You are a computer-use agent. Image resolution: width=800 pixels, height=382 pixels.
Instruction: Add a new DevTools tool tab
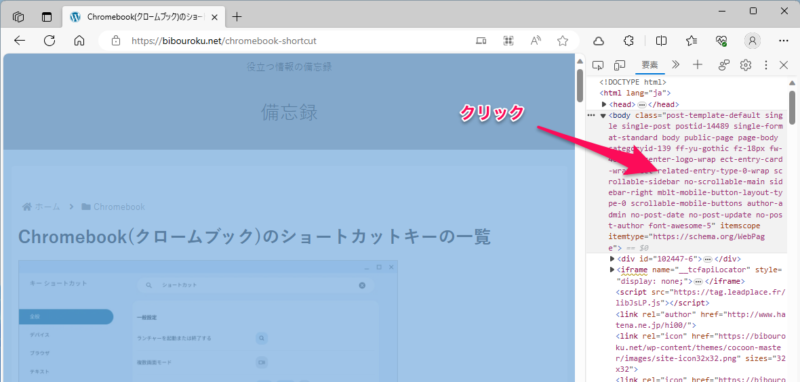(697, 65)
